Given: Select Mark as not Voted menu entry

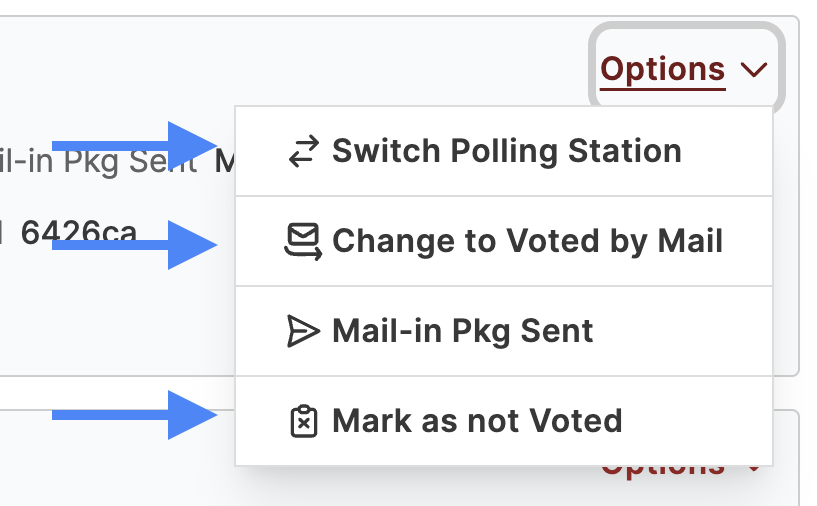Looking at the screenshot, I should (x=504, y=421).
